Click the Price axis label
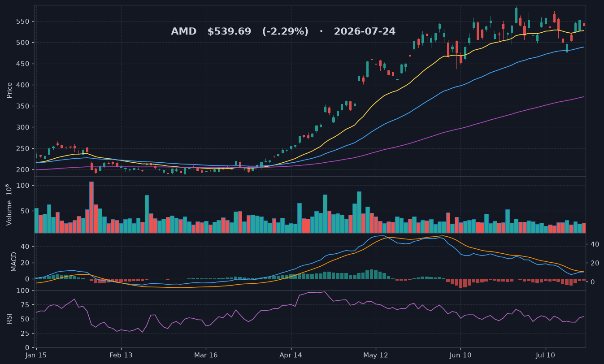This screenshot has height=364, width=604. coord(9,90)
